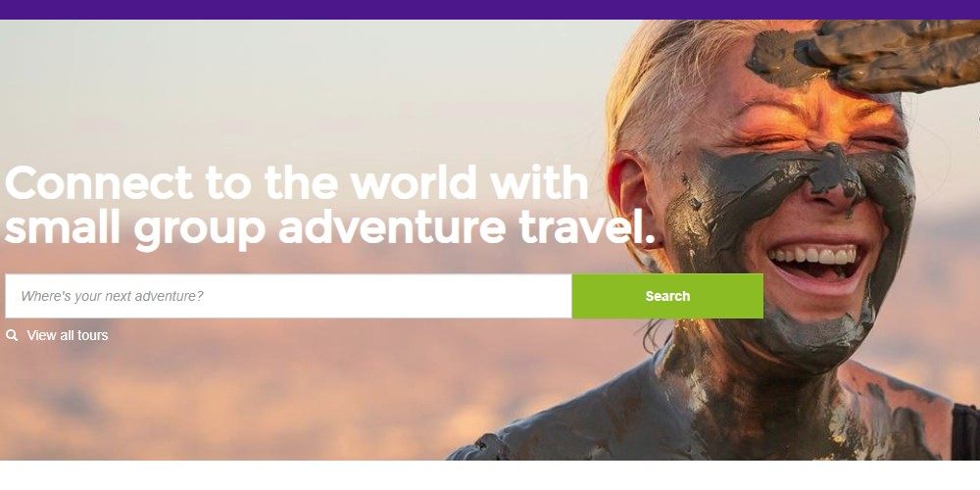The width and height of the screenshot is (980, 490).
Task: Click the magnifier icon beside View all tours
Action: pyautogui.click(x=11, y=335)
